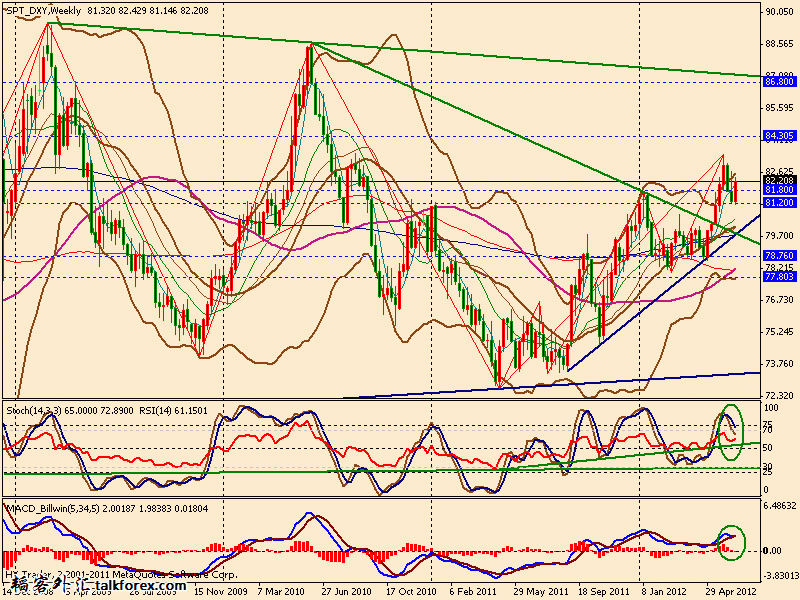Image resolution: width=800 pixels, height=600 pixels.
Task: Select the 86.800 blue price level label
Action: tap(780, 82)
